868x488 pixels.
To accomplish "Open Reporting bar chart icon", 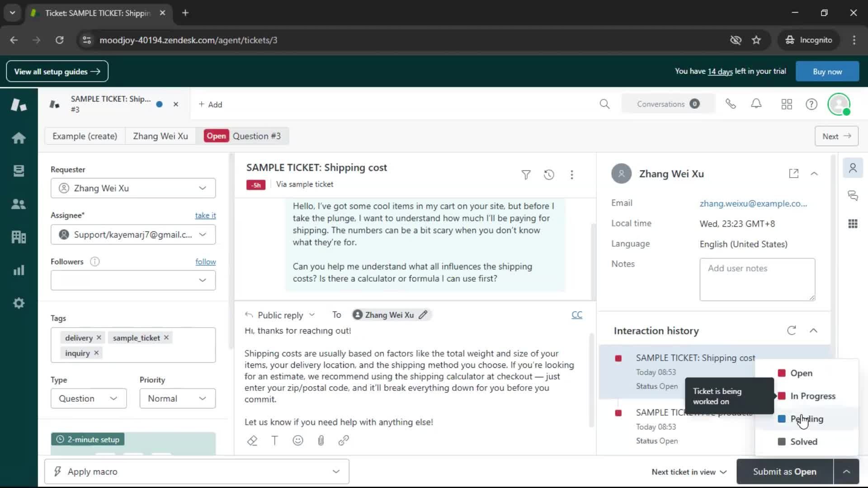I will [19, 270].
